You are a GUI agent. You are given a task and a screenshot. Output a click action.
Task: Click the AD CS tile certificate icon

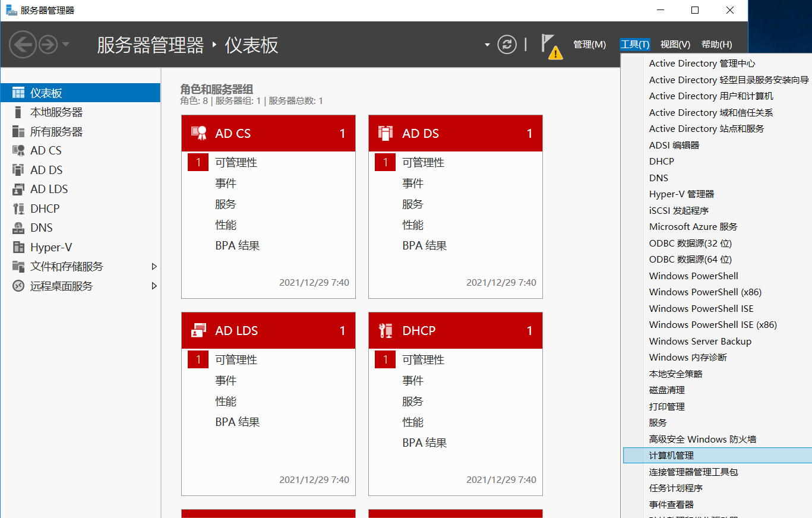tap(198, 133)
